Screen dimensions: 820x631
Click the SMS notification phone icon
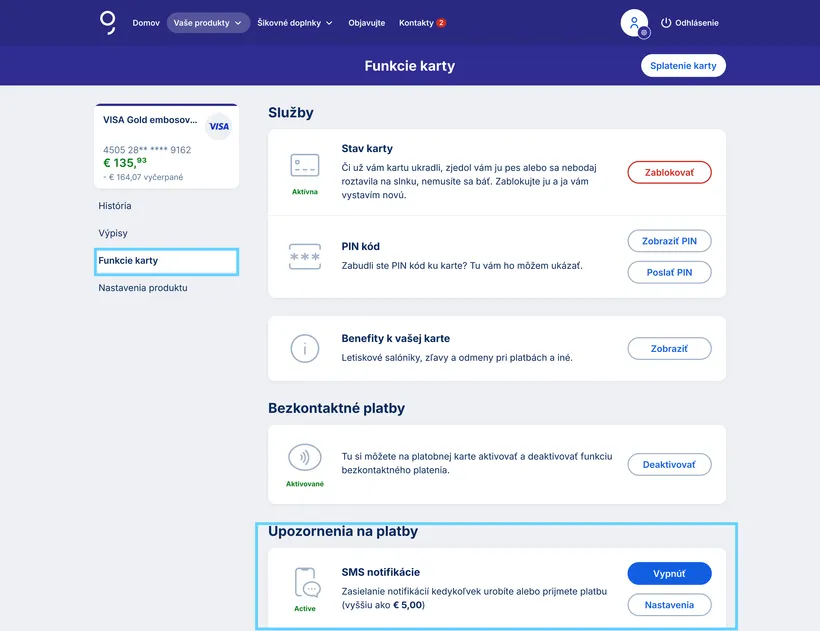(x=305, y=582)
